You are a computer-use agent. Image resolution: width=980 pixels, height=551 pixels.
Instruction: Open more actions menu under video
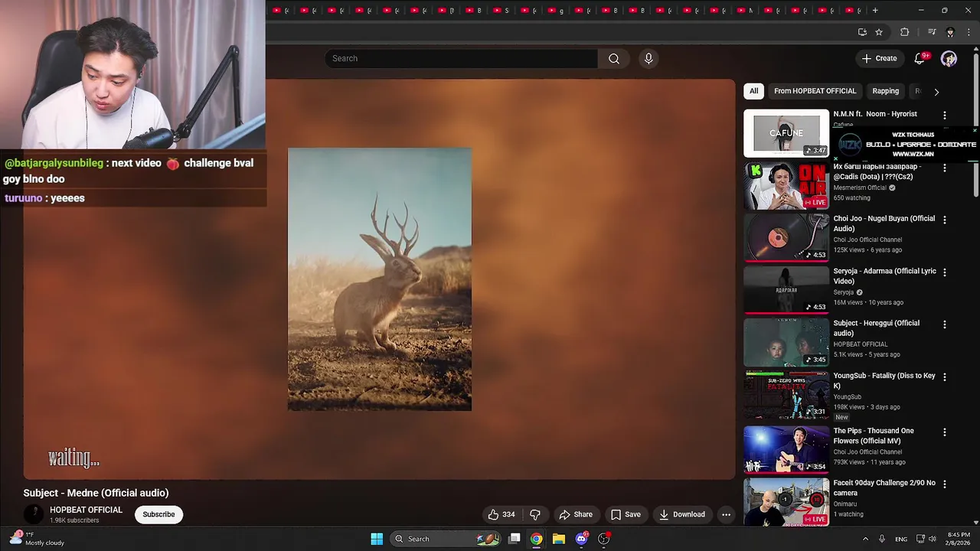(x=726, y=514)
